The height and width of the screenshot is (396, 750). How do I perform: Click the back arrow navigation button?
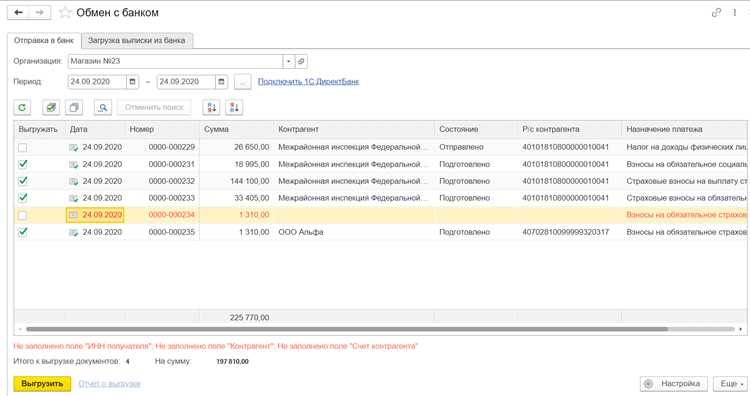(x=18, y=12)
